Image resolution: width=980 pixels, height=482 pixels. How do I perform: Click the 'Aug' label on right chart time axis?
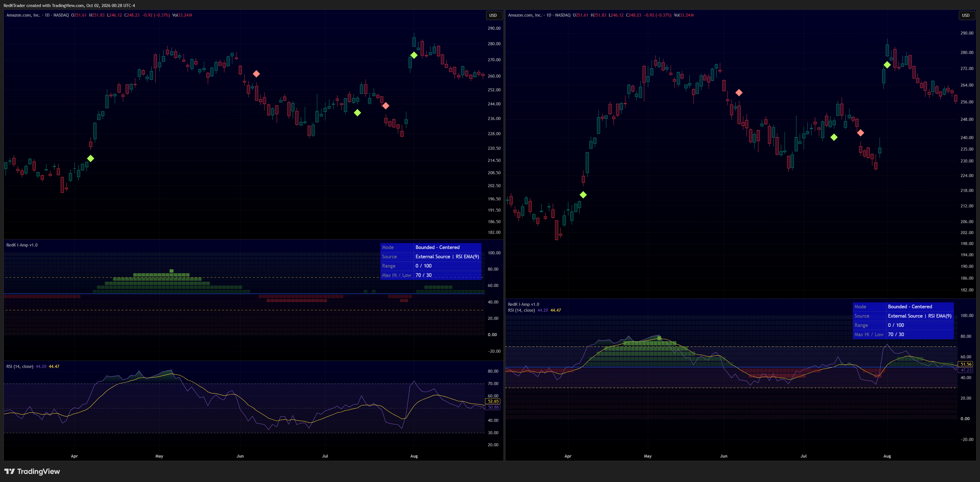coord(887,456)
